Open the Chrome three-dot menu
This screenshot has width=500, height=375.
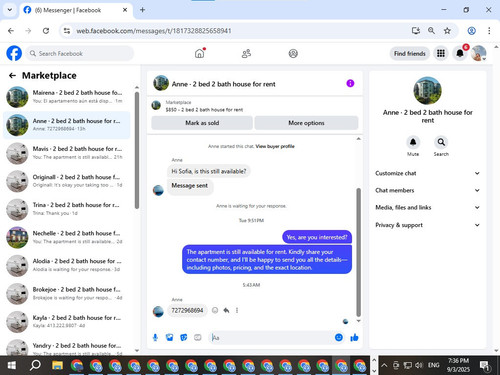click(489, 31)
